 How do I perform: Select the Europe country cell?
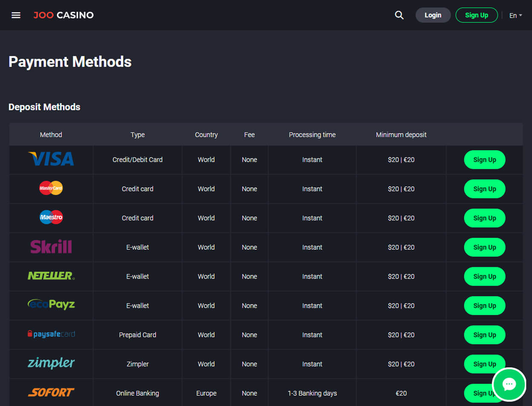pyautogui.click(x=206, y=393)
